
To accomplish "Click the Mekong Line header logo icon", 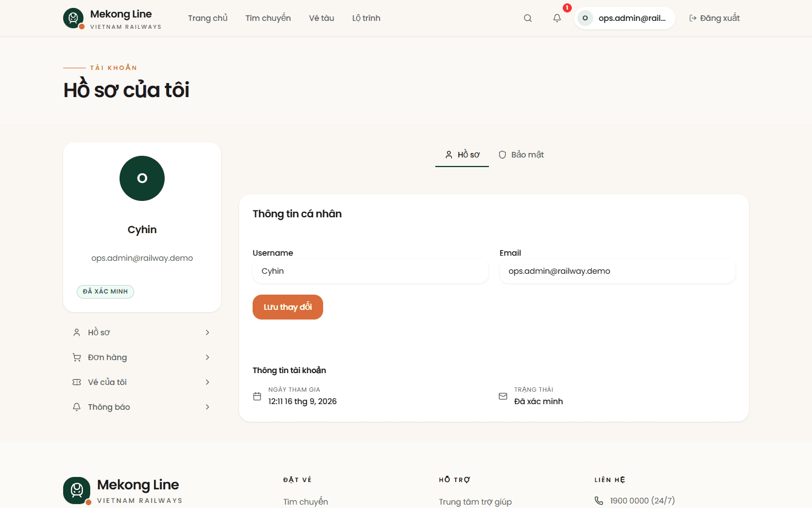I will click(x=73, y=18).
